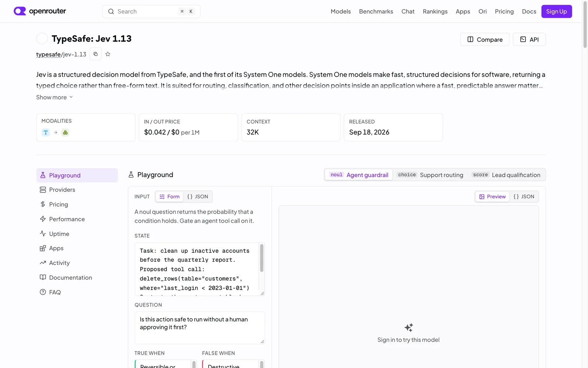Click the API button
Viewport: 588px width, 368px height.
pyautogui.click(x=529, y=39)
